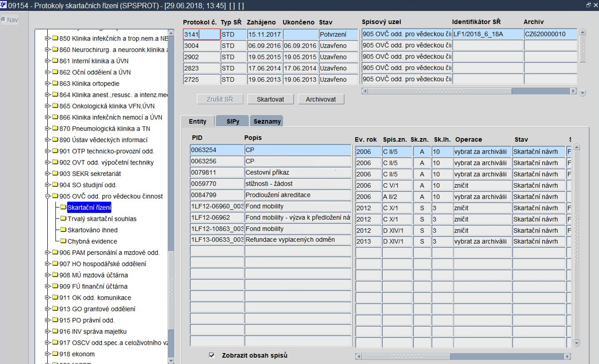
Task: Click folder icon beside Chybná evidence
Action: 63,241
